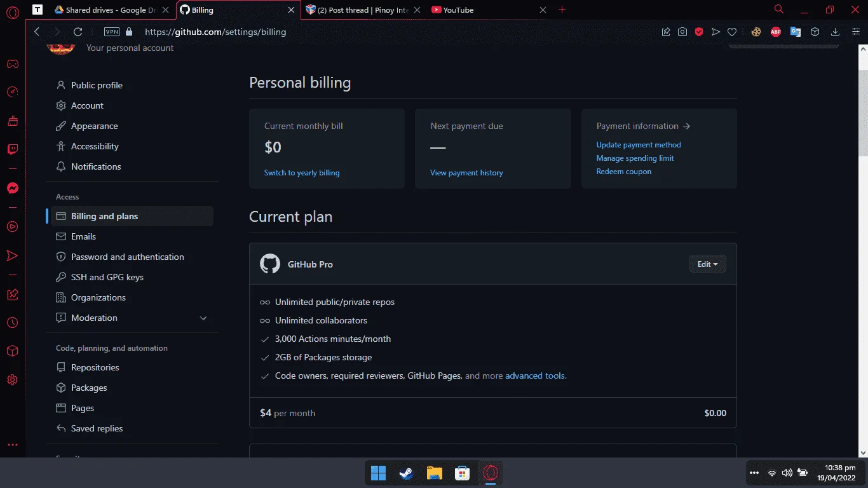This screenshot has width=868, height=488.
Task: Click Switch to yearly billing link
Action: [302, 173]
